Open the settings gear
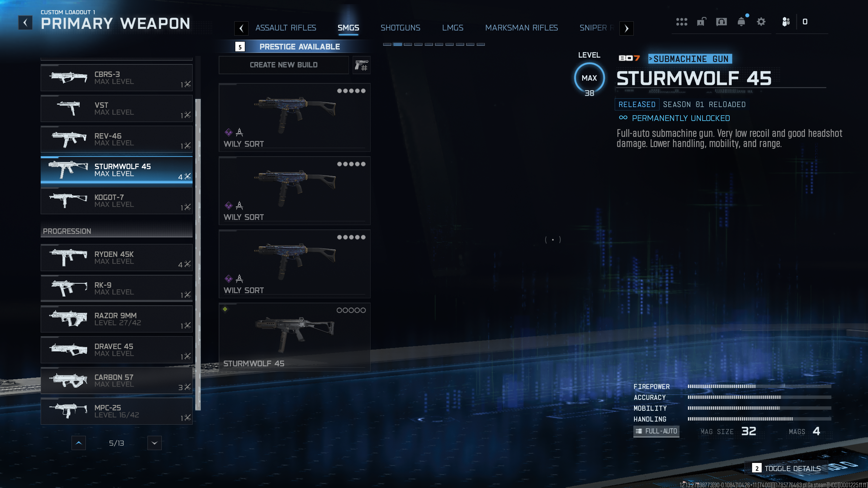This screenshot has width=868, height=488. point(761,22)
